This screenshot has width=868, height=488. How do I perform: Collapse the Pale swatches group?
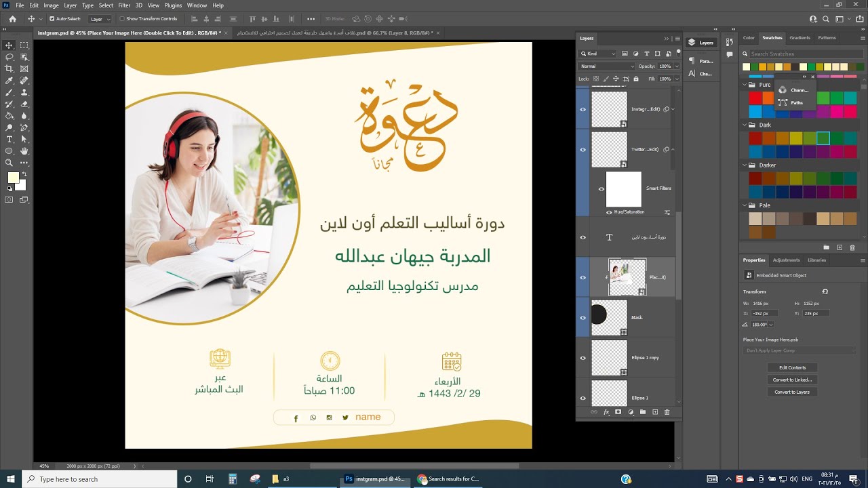point(744,205)
